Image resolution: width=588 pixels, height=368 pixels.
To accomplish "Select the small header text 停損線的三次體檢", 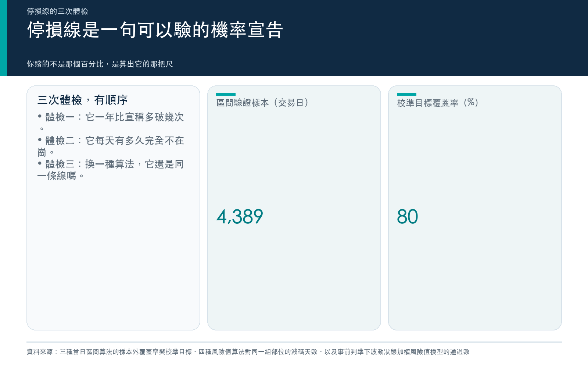I will click(57, 11).
